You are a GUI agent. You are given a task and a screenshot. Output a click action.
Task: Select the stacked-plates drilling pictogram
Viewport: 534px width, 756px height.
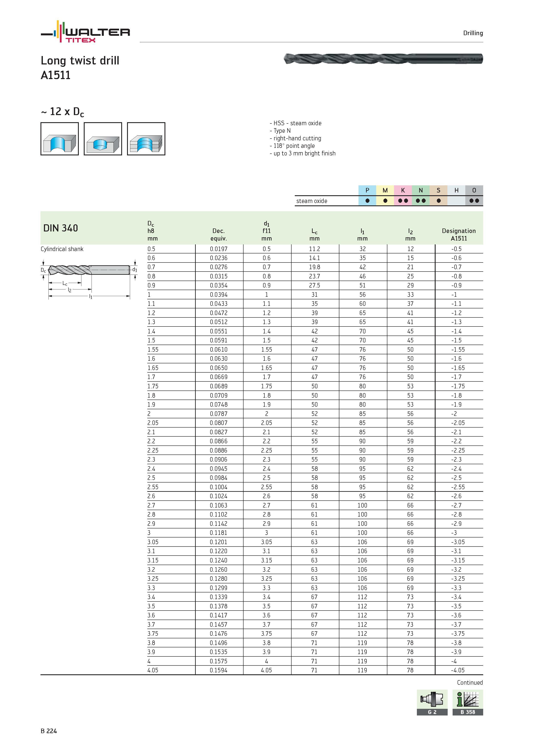(x=146, y=139)
